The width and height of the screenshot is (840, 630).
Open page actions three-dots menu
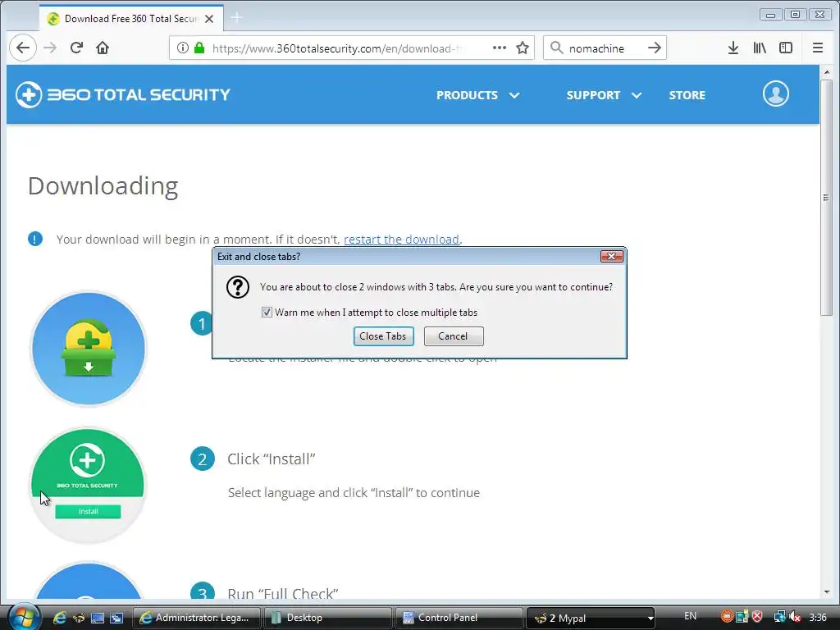click(x=500, y=48)
